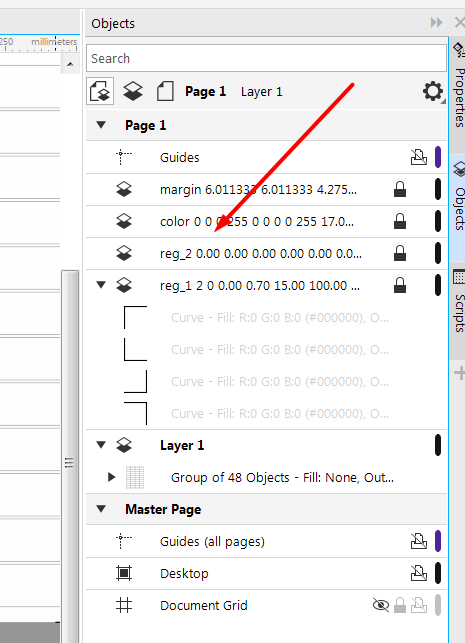Select the Document Grid layer
This screenshot has height=643, width=465.
click(266, 605)
